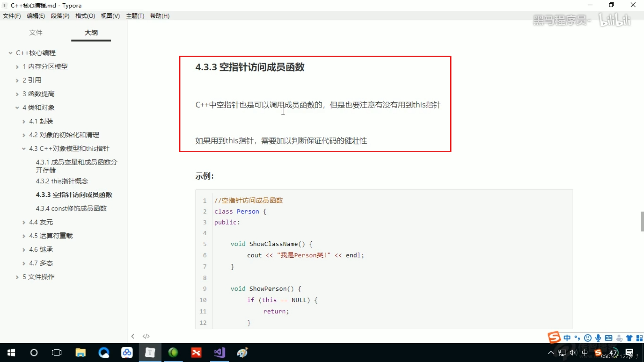Screen dimensions: 644x362
Task: Open the 视图(V) menu
Action: pos(110,16)
